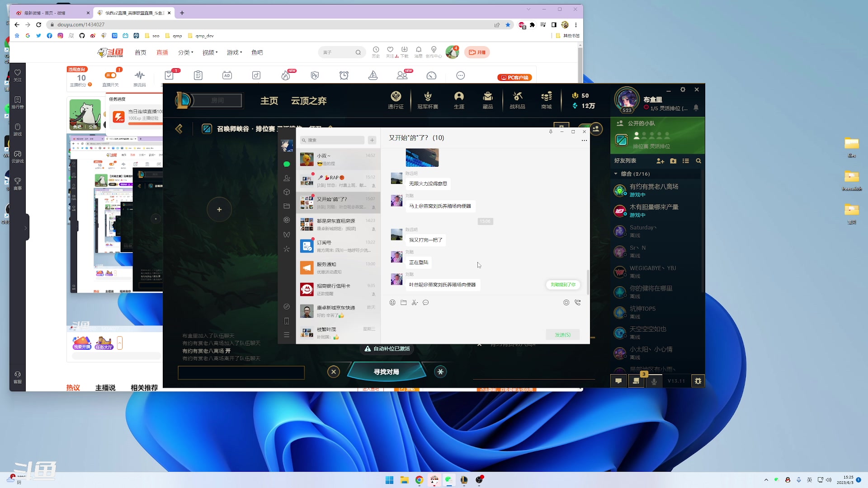Click WeChat 发送(S) send button
This screenshot has width=868, height=488.
point(563,335)
